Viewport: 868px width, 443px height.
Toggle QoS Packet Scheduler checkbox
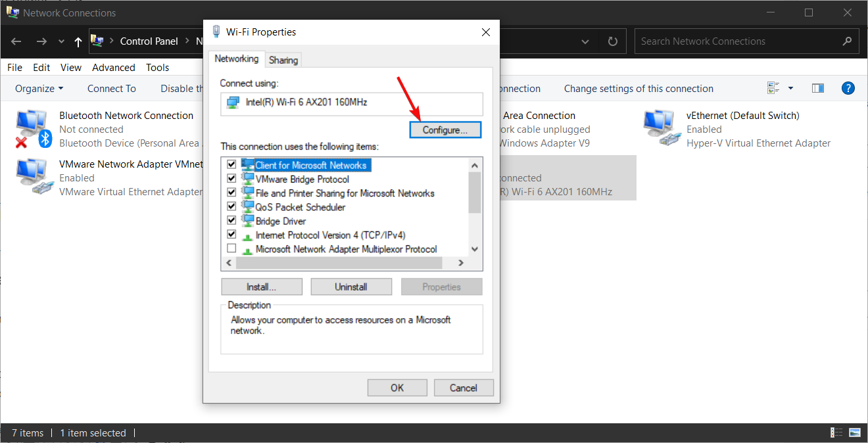coord(231,206)
